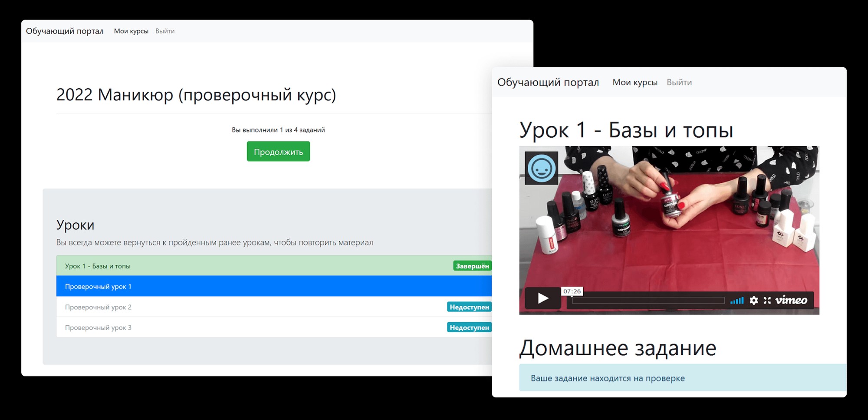Click Обучающий портал brand in the course window
The width and height of the screenshot is (868, 420).
pos(65,31)
